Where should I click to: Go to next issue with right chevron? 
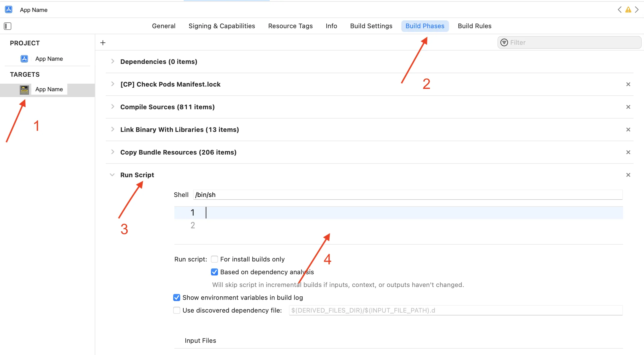(x=637, y=10)
